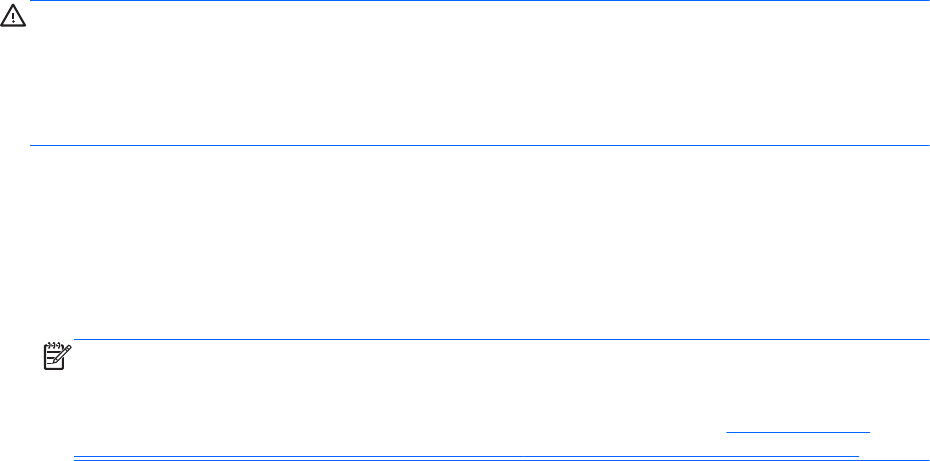Click the caution warning triangle icon

tap(12, 19)
